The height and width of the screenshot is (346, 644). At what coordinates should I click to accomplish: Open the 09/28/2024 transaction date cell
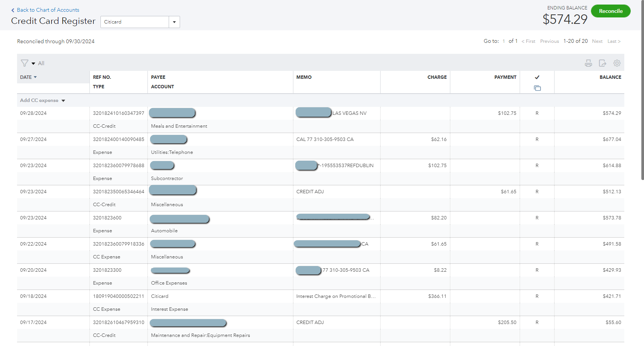[33, 113]
